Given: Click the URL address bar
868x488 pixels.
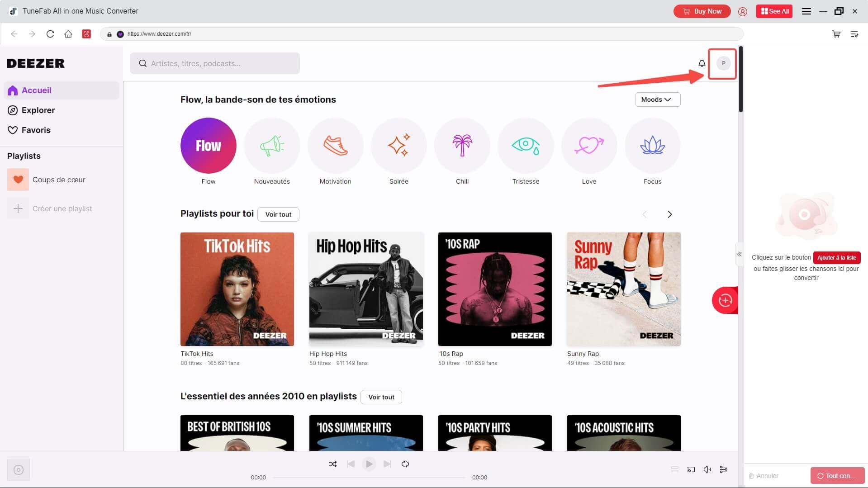Looking at the screenshot, I should 422,34.
